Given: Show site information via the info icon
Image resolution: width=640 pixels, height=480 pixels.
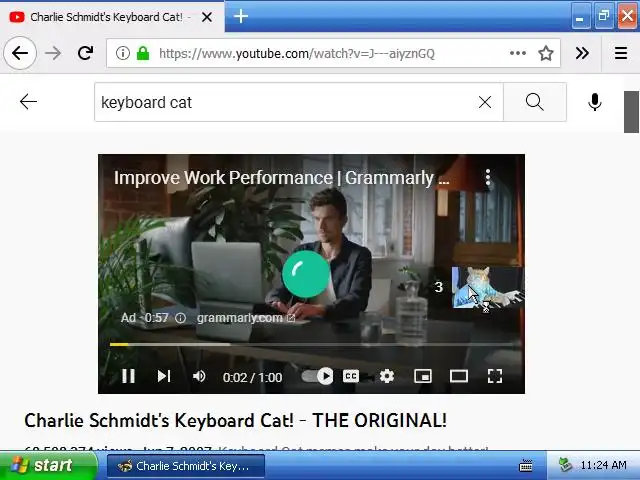Looking at the screenshot, I should [x=122, y=53].
